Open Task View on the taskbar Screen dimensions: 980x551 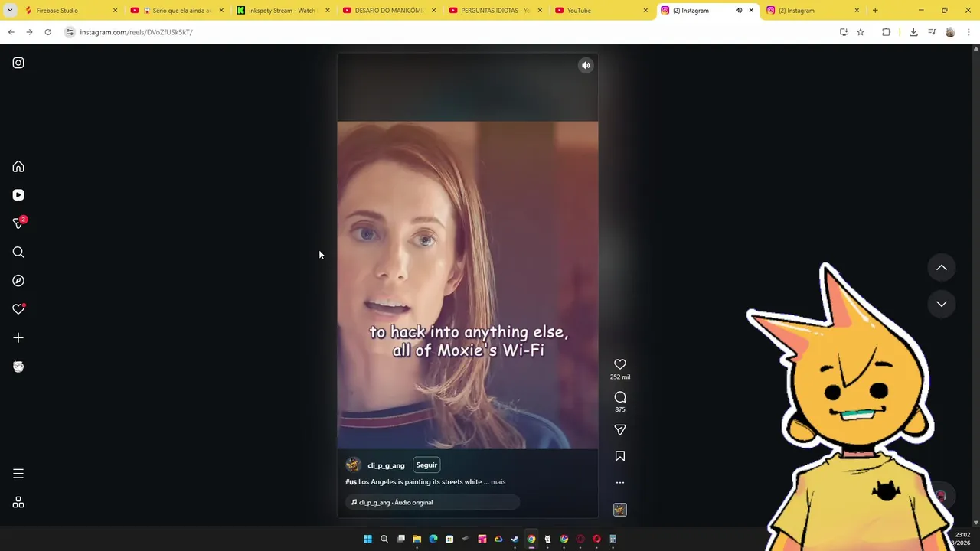point(400,539)
